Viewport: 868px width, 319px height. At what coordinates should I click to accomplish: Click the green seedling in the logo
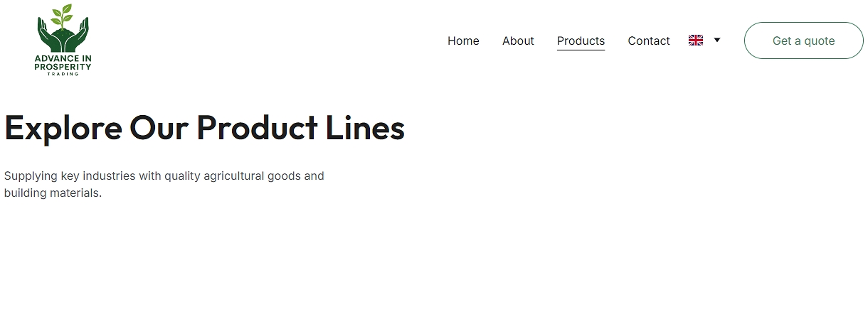coord(63,16)
